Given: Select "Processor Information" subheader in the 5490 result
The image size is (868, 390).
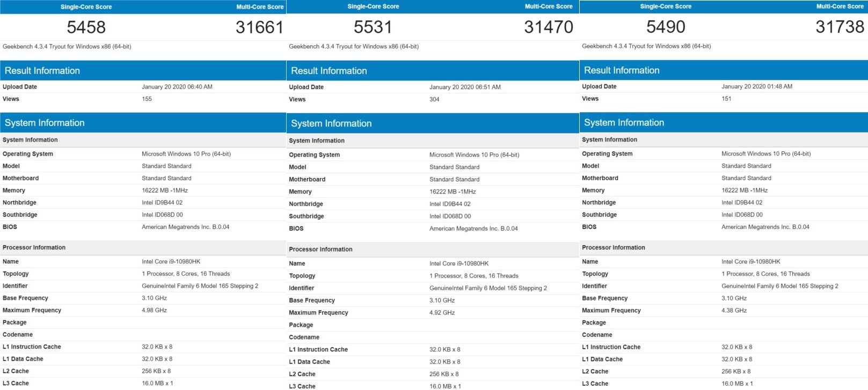Looking at the screenshot, I should tap(724, 248).
